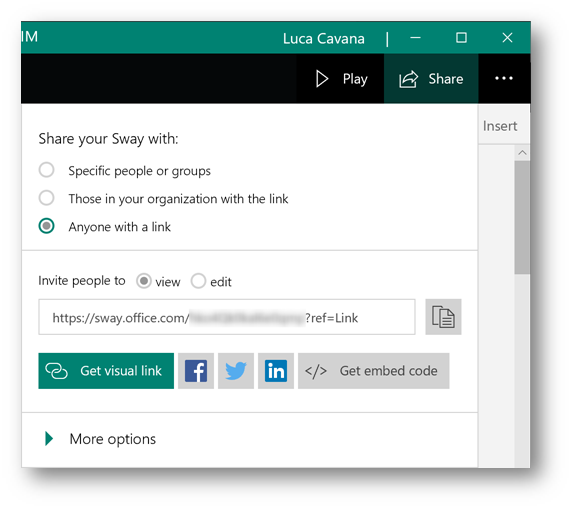Expand More options section
Viewport: 573px width, 510px height.
[x=100, y=439]
